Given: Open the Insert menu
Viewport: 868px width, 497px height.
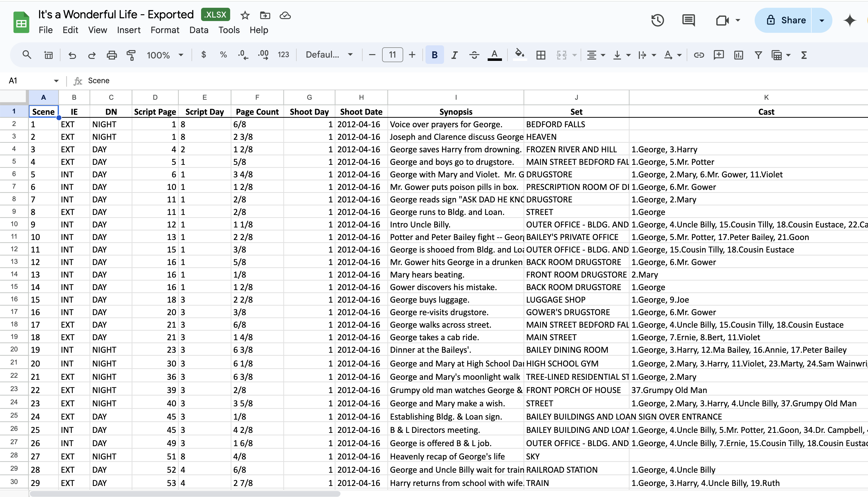Looking at the screenshot, I should click(129, 30).
